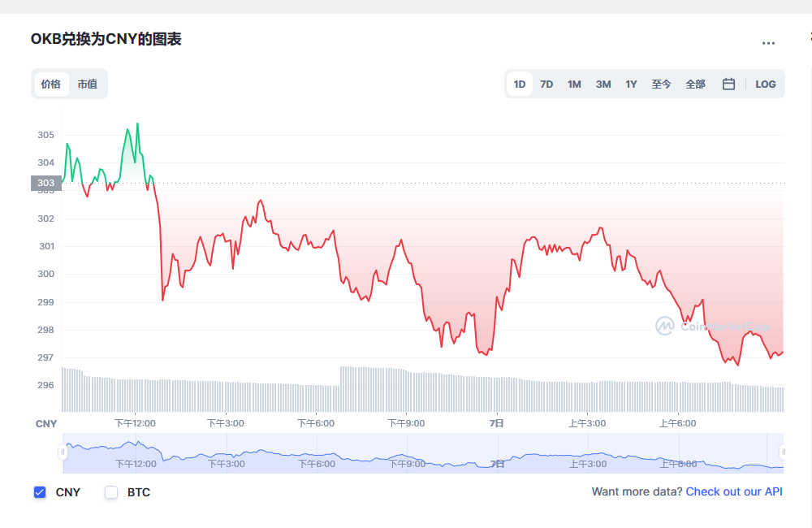Click the CNY axis unit label

click(46, 424)
